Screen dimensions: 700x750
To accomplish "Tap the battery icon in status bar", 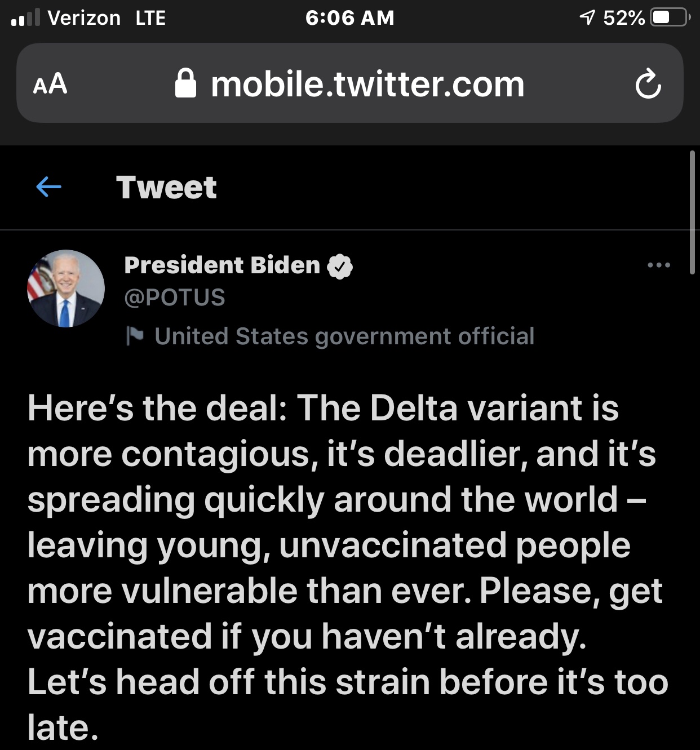I will pyautogui.click(x=669, y=18).
